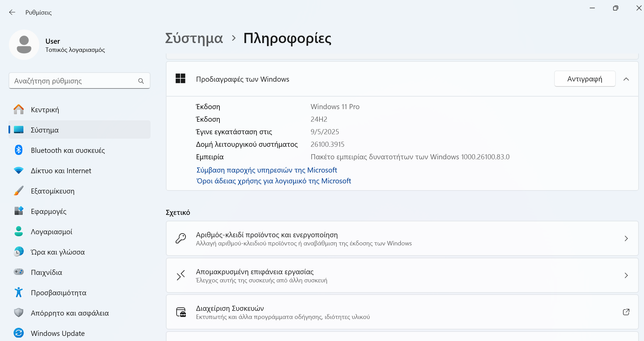Click the key icon for product activation

click(x=181, y=238)
